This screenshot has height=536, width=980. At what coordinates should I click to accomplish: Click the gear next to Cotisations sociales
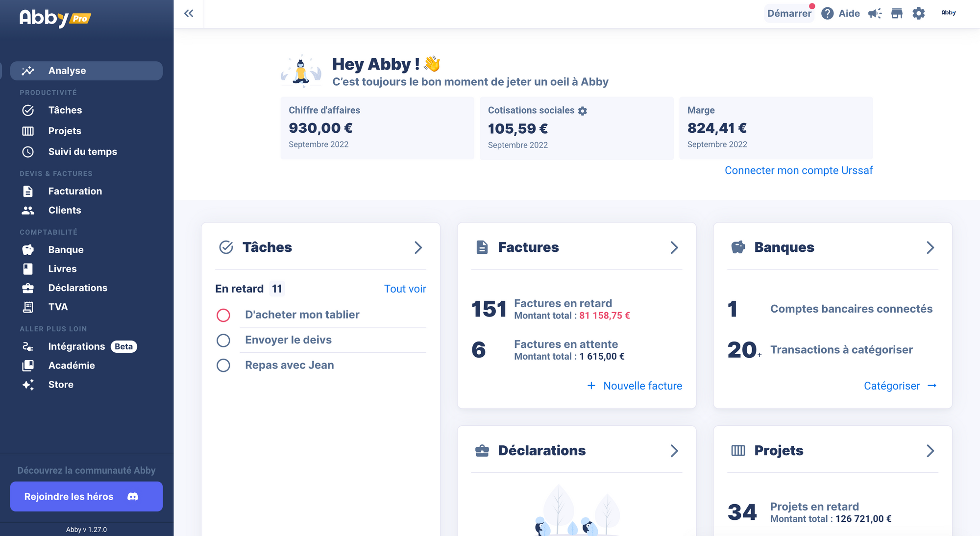pyautogui.click(x=582, y=111)
